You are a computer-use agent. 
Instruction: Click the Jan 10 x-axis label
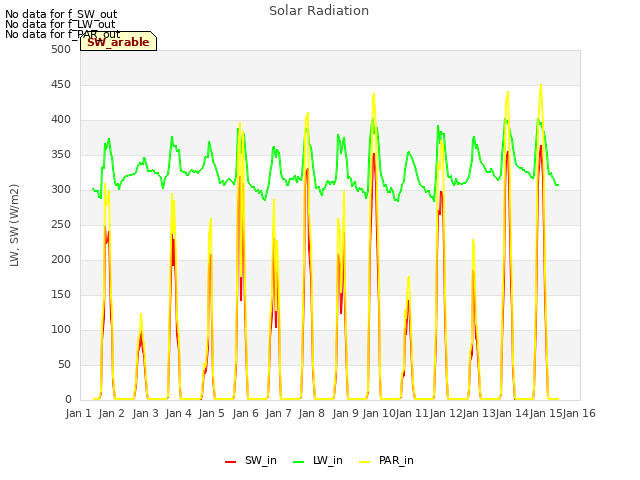(379, 413)
